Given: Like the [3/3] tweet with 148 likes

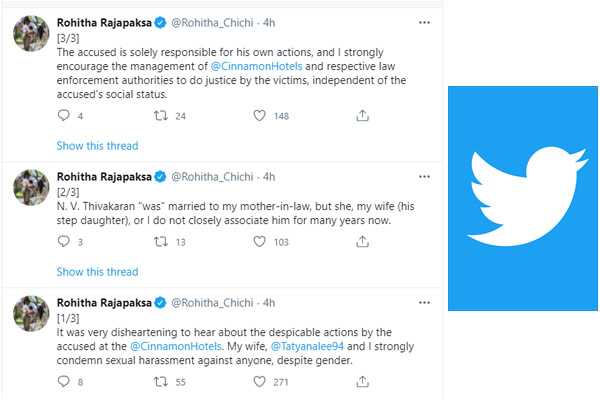Looking at the screenshot, I should (x=260, y=116).
